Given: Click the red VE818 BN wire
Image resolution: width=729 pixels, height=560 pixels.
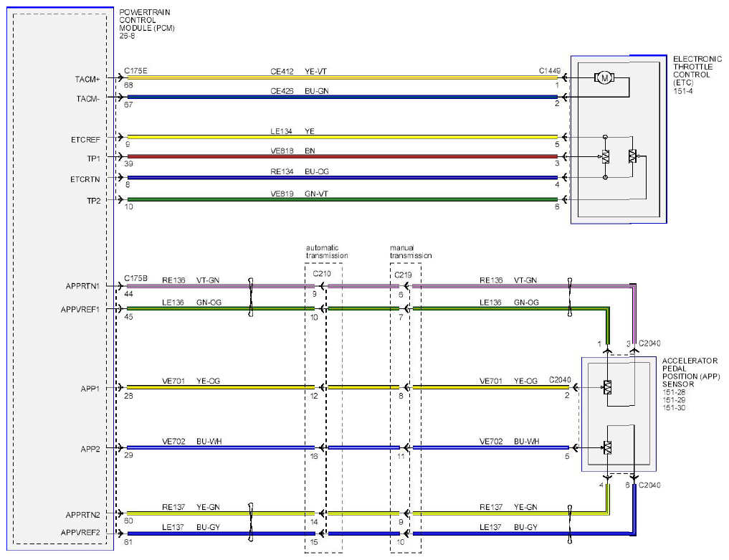Looking at the screenshot, I should [x=342, y=157].
